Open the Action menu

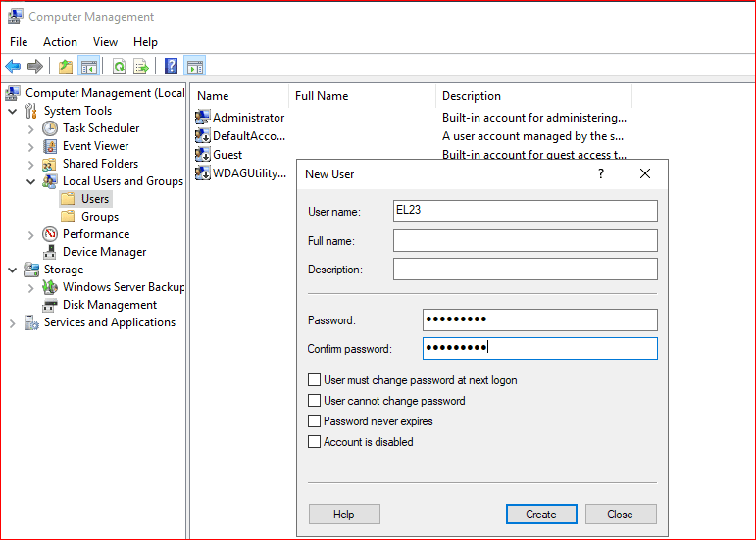(60, 42)
